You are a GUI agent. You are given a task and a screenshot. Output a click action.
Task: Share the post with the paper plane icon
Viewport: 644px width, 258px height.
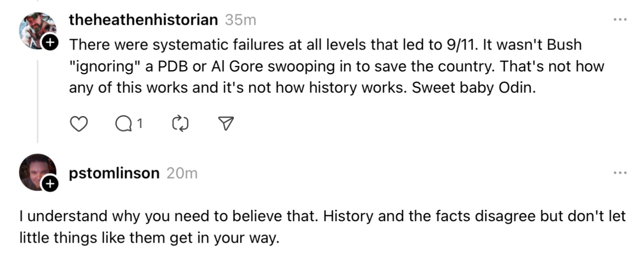(x=226, y=125)
